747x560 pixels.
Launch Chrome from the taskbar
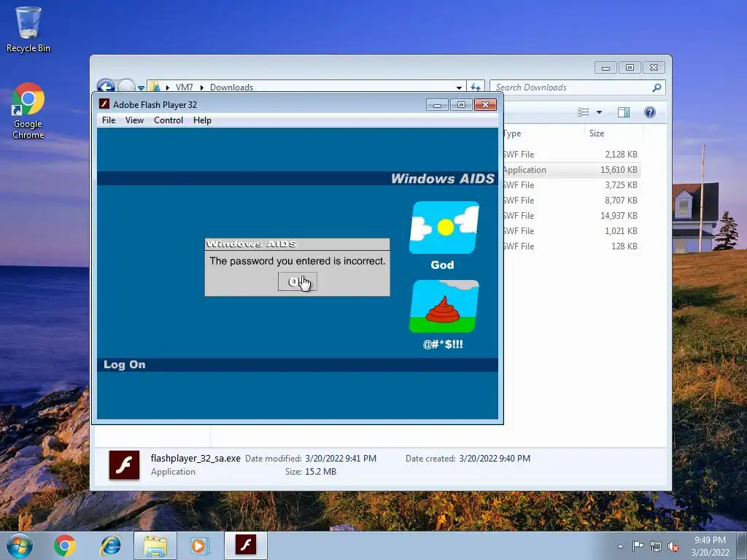coord(65,545)
